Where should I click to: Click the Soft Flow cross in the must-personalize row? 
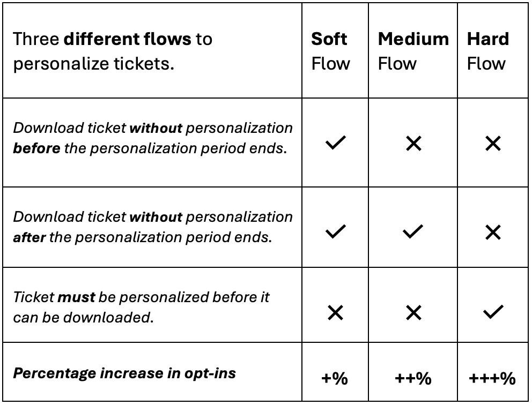click(336, 312)
